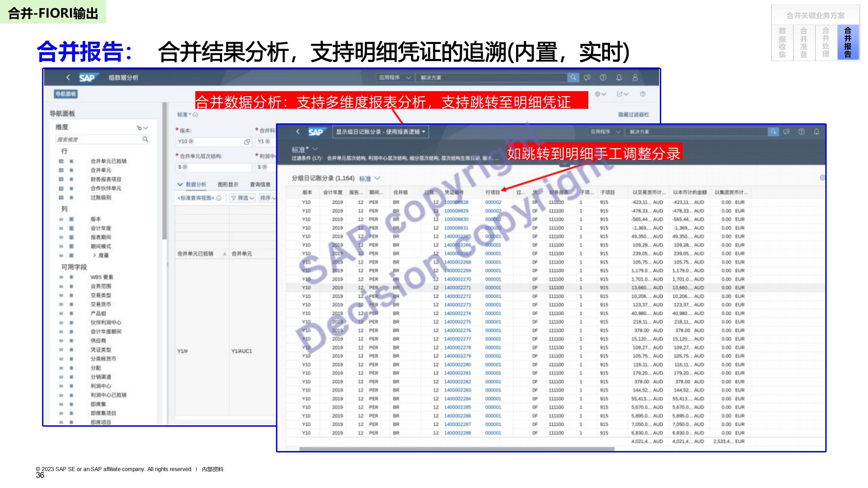Open notifications bell in back window header
The height and width of the screenshot is (488, 868).
[x=619, y=77]
